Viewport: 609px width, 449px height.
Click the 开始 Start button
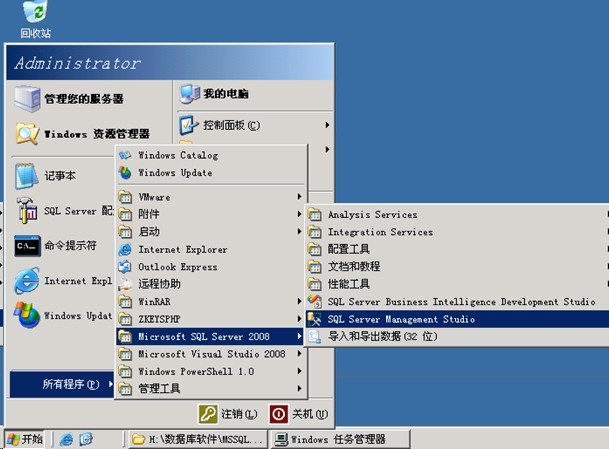click(x=24, y=439)
